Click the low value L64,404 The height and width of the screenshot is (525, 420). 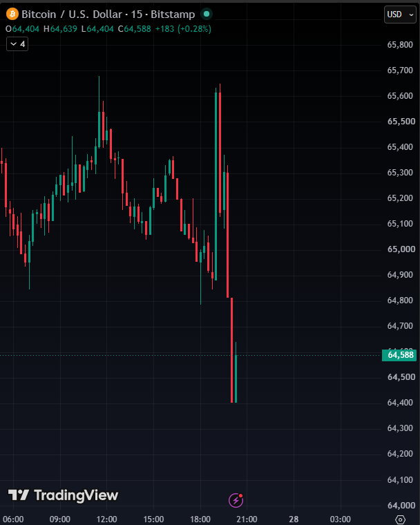[x=97, y=29]
